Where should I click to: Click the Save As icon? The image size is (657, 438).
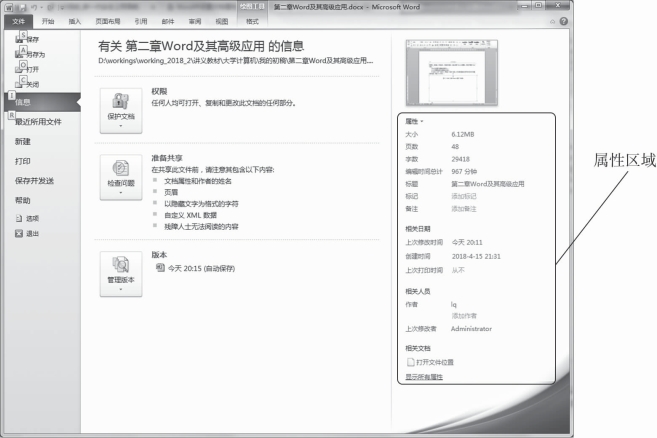point(19,54)
